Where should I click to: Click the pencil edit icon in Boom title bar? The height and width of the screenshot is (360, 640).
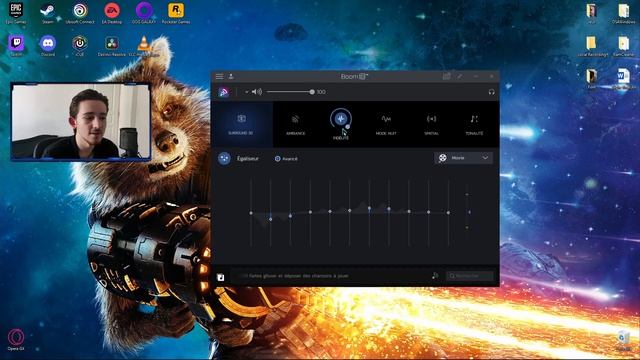pos(460,76)
